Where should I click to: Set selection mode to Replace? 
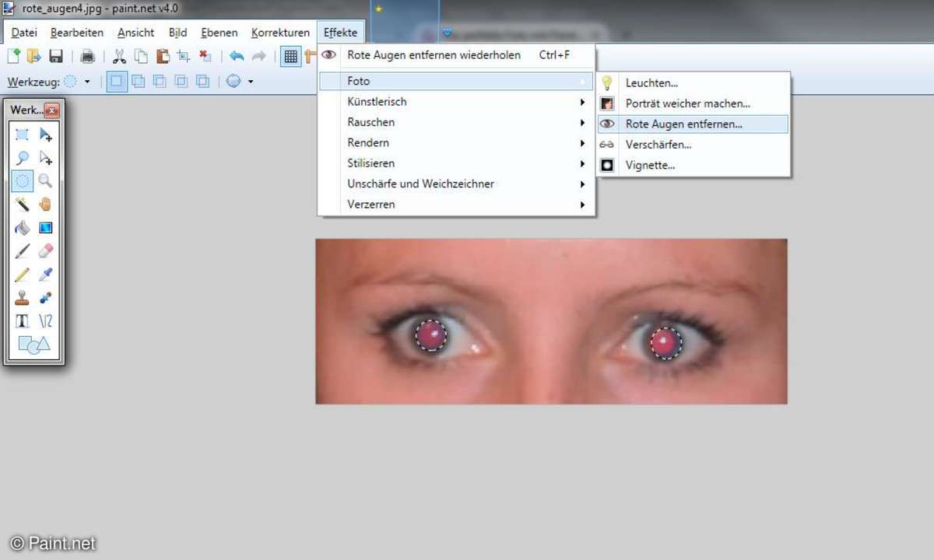pos(117,81)
